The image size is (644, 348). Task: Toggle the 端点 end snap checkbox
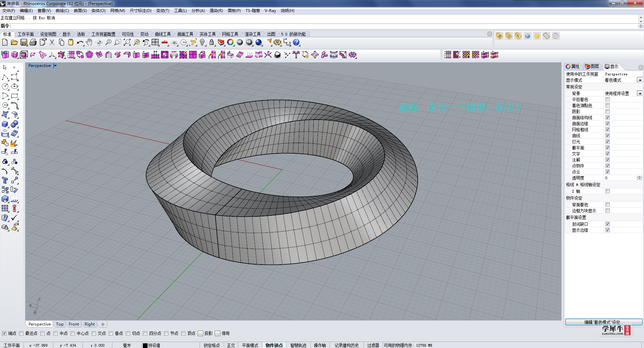tap(4, 333)
